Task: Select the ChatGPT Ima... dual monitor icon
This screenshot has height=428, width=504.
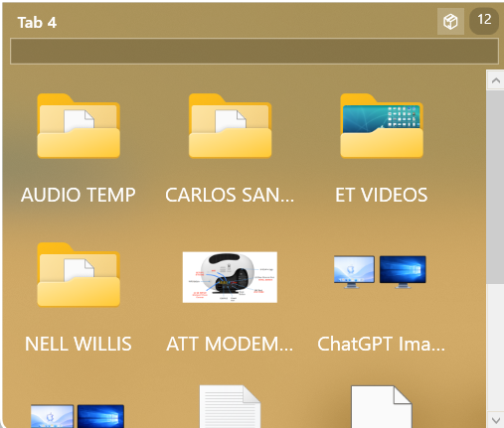Action: [380, 272]
